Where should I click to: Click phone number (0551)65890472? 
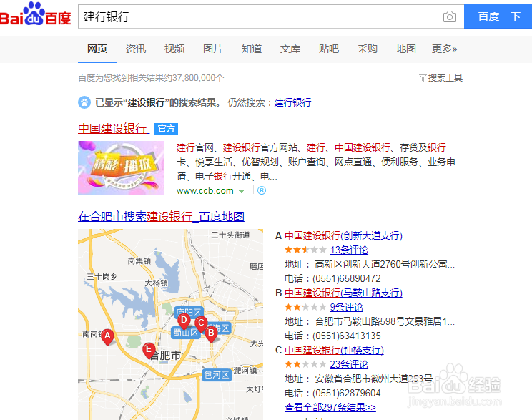point(346,279)
